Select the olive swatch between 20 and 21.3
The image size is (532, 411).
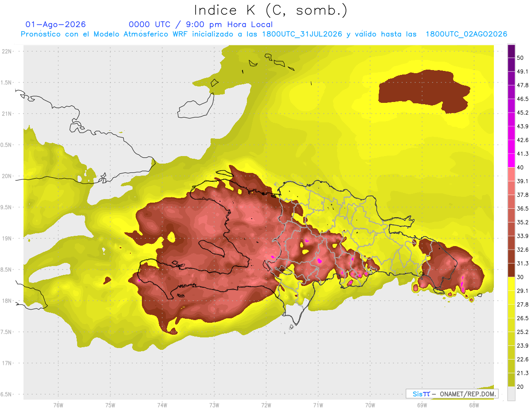[x=511, y=380]
